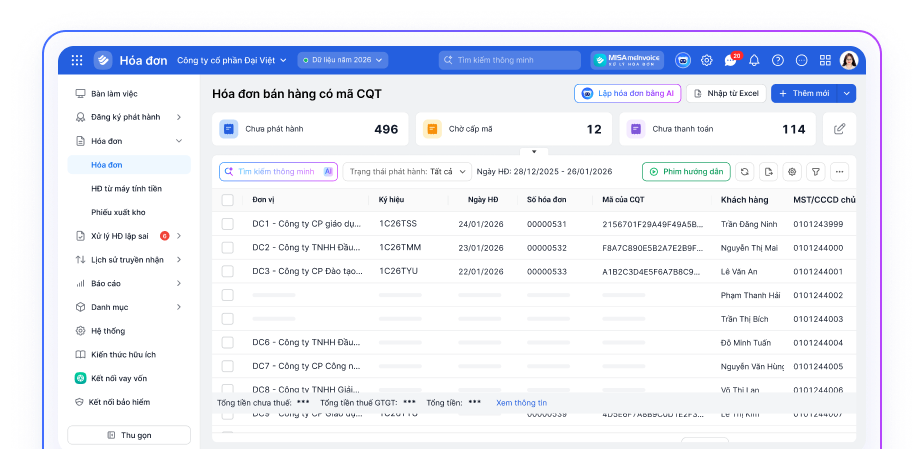Viewport: 924px width, 449px height.
Task: Open the Công ty cổ phần Đại Việt dropdown
Action: click(x=231, y=60)
